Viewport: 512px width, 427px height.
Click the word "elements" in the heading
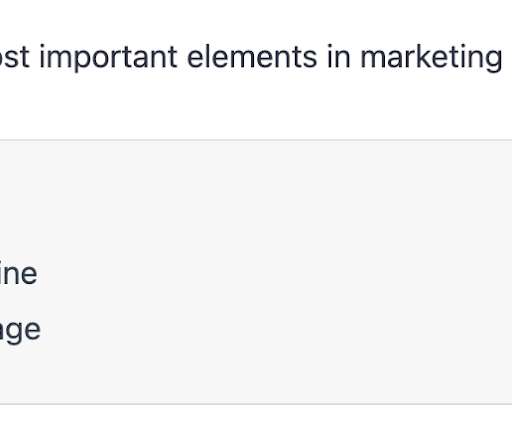252,57
